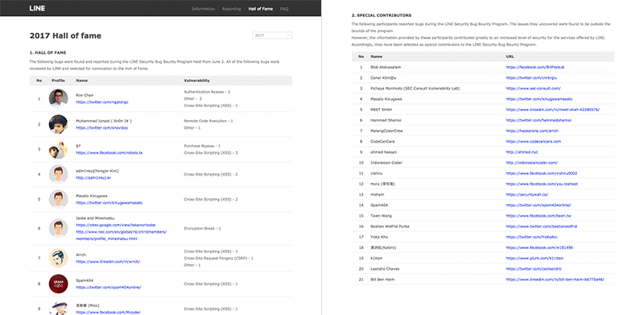The width and height of the screenshot is (644, 315).
Task: Click the name 'Pichaya Morimoto (SEC Consult Vulnerability Lab)'
Action: coord(415,89)
